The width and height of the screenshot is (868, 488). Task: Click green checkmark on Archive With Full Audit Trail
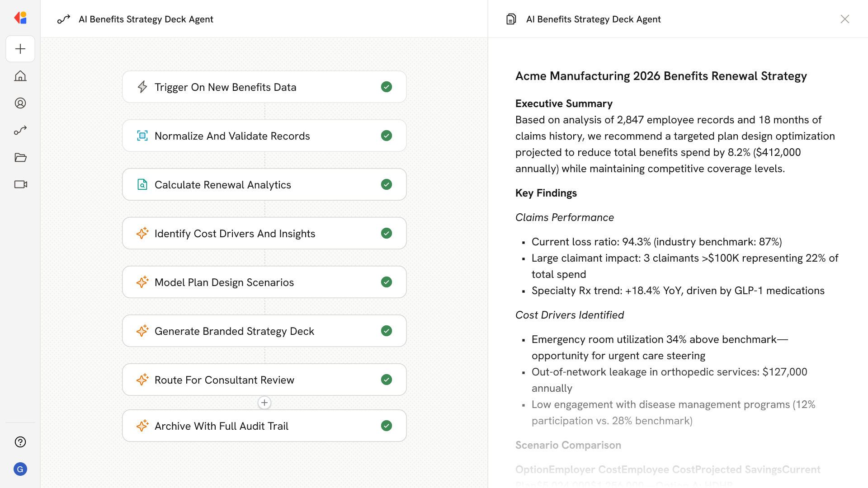click(x=387, y=426)
